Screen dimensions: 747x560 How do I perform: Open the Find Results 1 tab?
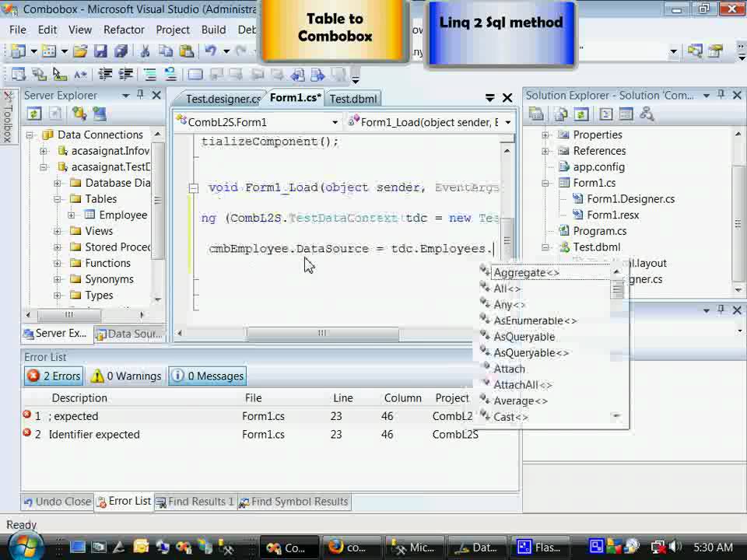(196, 502)
